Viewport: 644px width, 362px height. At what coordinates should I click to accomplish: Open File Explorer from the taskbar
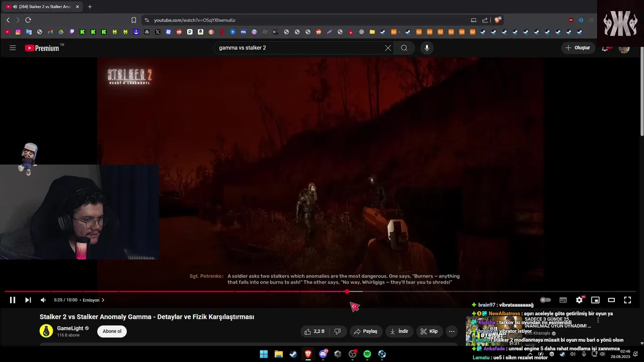(x=278, y=354)
